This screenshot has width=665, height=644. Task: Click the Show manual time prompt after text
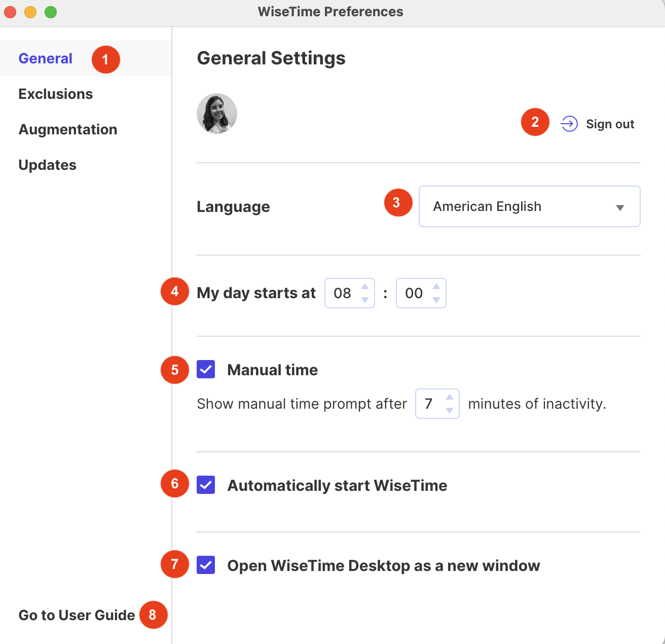pyautogui.click(x=302, y=404)
